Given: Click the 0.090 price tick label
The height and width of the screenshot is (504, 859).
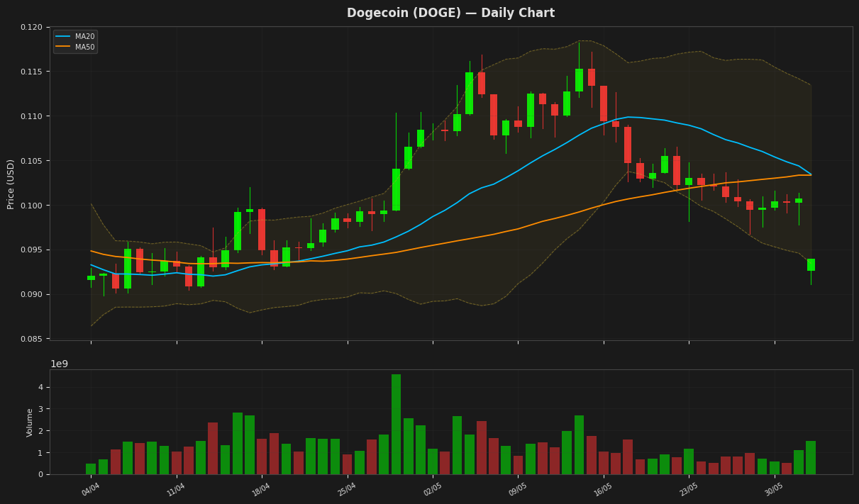Looking at the screenshot, I should point(31,294).
